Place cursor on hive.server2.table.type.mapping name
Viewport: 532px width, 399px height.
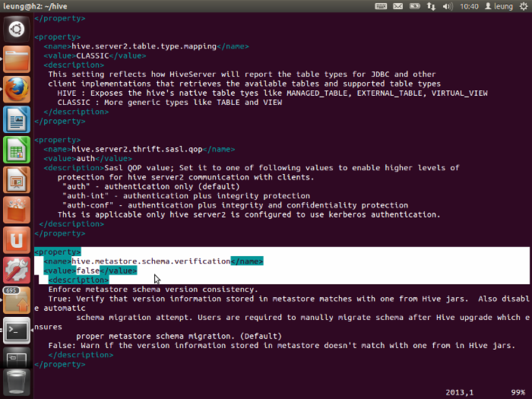click(x=144, y=46)
